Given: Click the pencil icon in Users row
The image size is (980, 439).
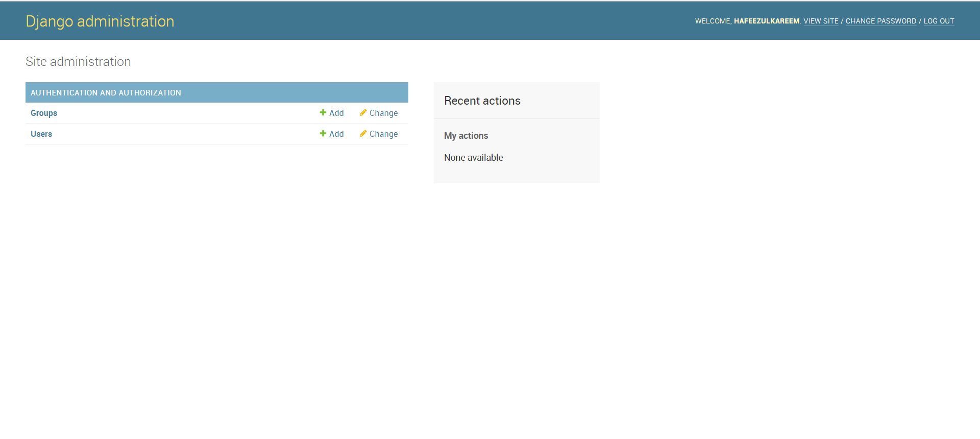Looking at the screenshot, I should [363, 134].
